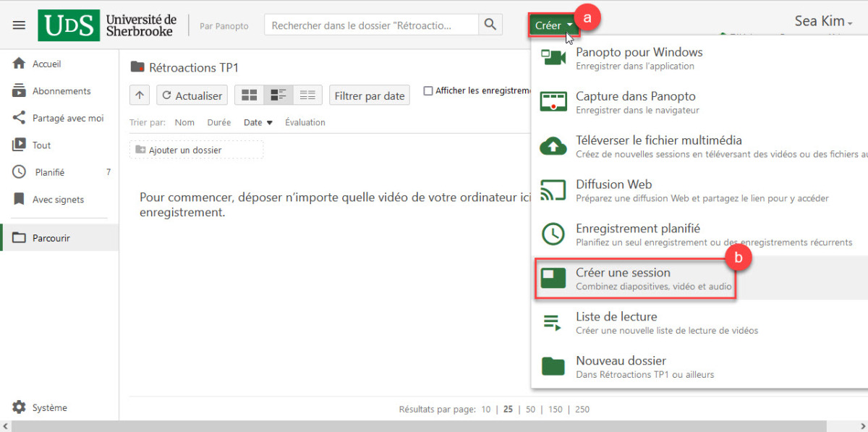
Task: Set results per page to 50
Action: point(530,410)
